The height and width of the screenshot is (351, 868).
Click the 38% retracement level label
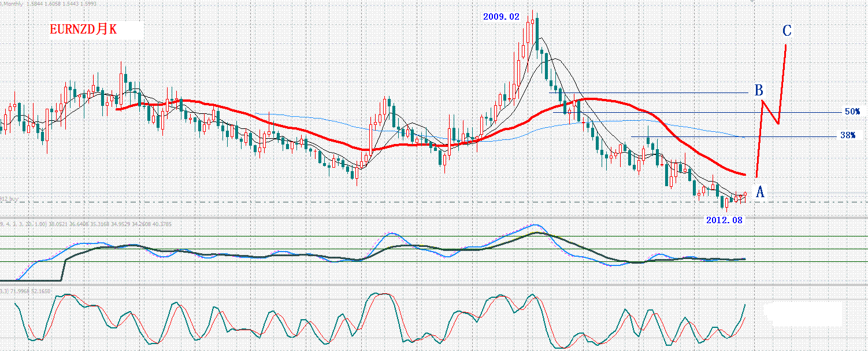[848, 135]
